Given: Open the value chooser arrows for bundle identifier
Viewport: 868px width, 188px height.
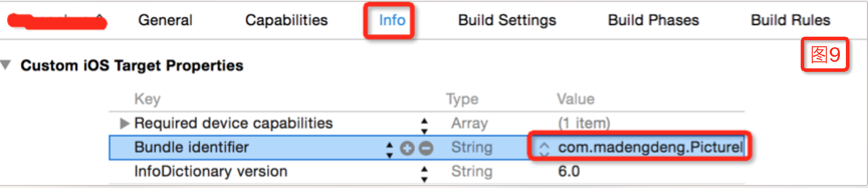Looking at the screenshot, I should coord(544,149).
